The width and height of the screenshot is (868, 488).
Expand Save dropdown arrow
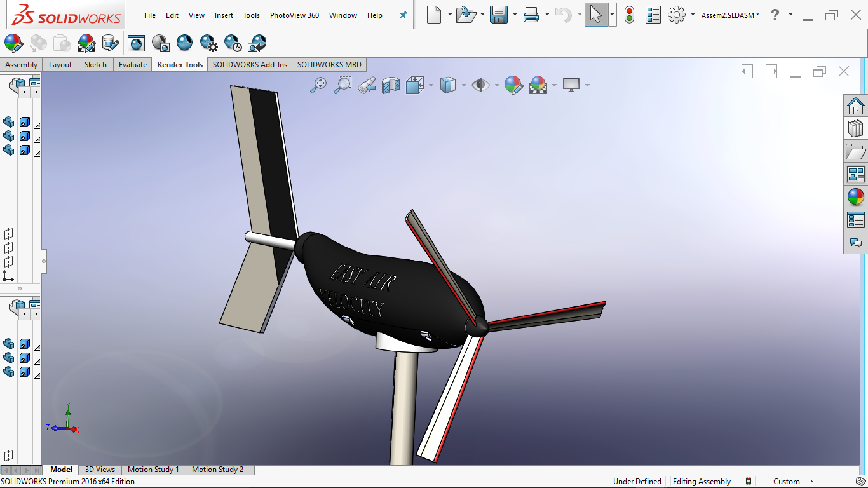point(515,15)
